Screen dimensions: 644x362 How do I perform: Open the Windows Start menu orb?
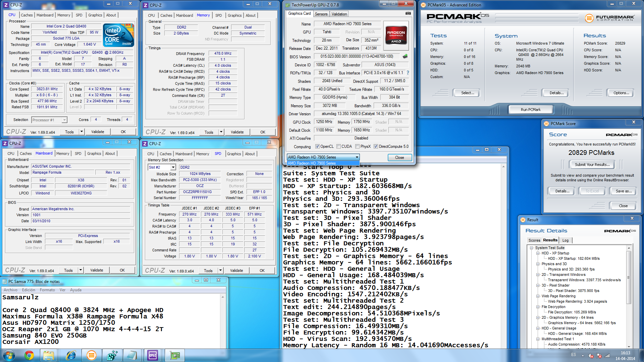(9, 355)
